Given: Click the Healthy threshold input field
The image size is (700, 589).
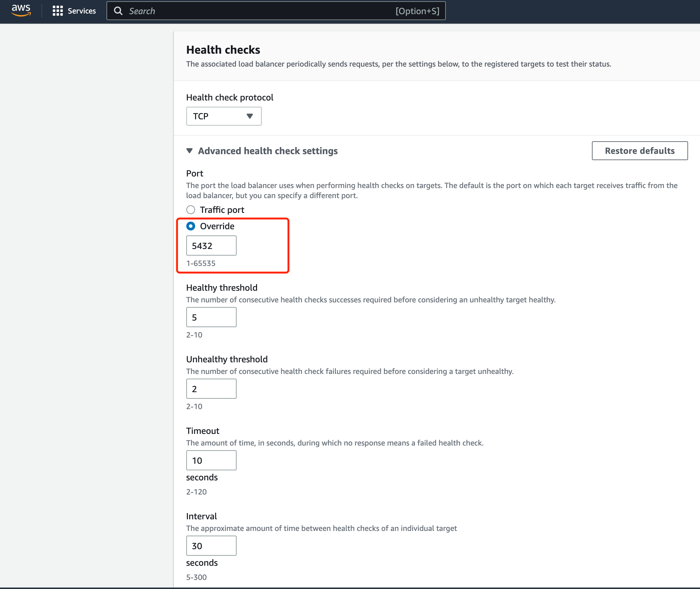Looking at the screenshot, I should pos(211,317).
